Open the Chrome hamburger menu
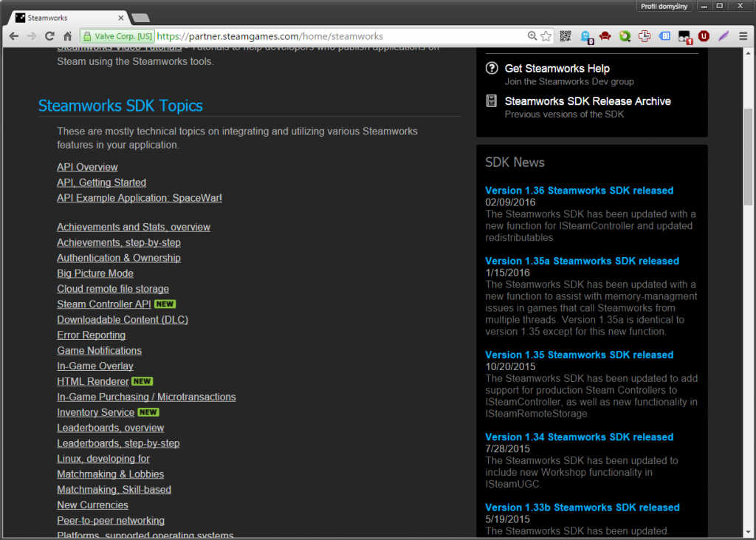The image size is (756, 540). point(743,36)
